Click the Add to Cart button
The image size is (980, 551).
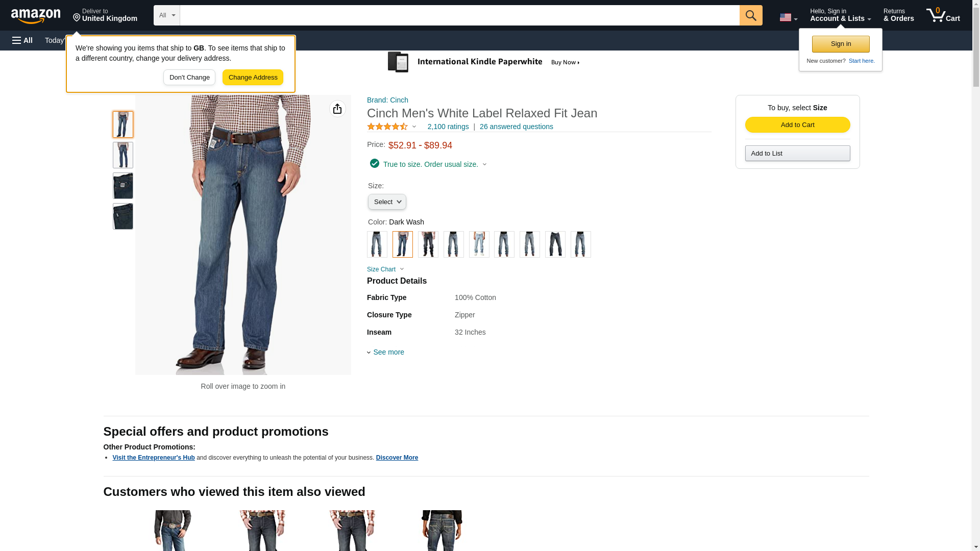click(x=797, y=125)
